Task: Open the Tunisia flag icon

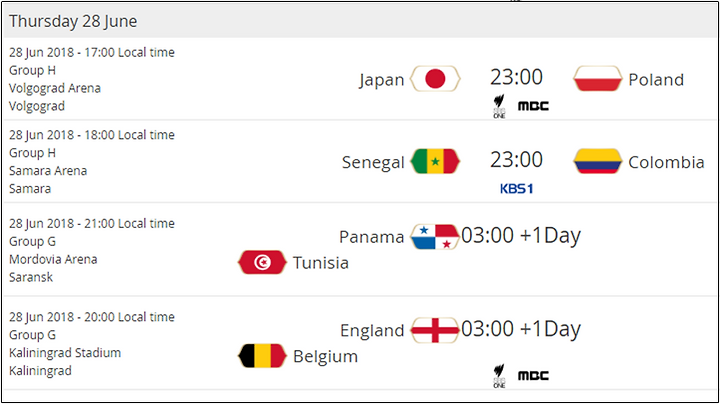Action: click(x=262, y=262)
